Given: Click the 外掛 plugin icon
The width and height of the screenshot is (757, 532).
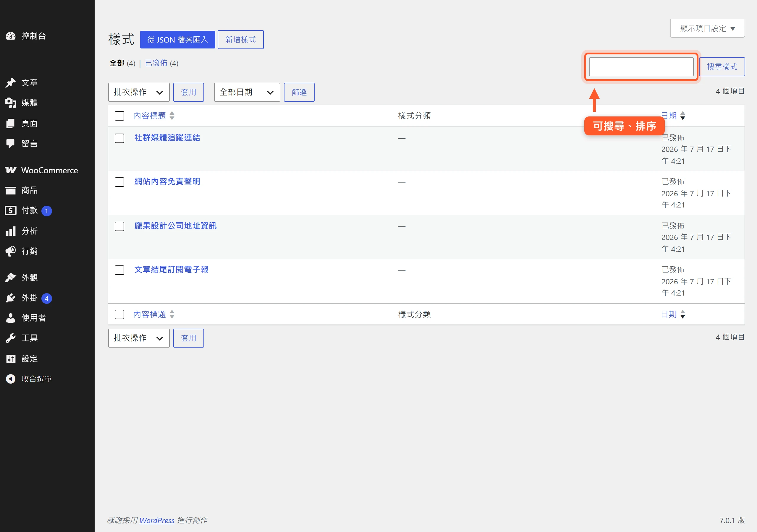Looking at the screenshot, I should [11, 298].
